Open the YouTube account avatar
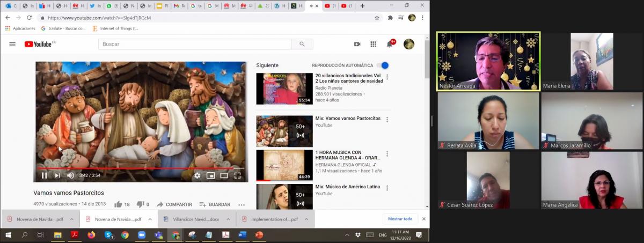 tap(409, 44)
